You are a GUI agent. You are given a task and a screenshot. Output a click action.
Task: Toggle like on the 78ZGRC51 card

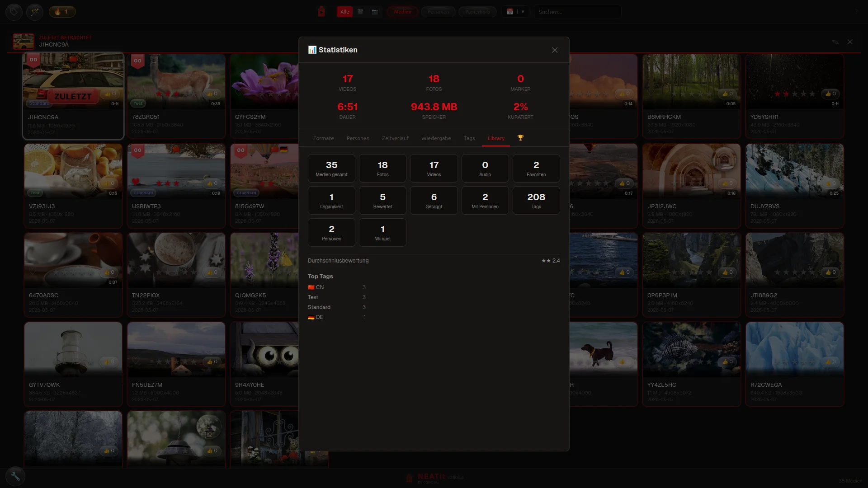(212, 94)
